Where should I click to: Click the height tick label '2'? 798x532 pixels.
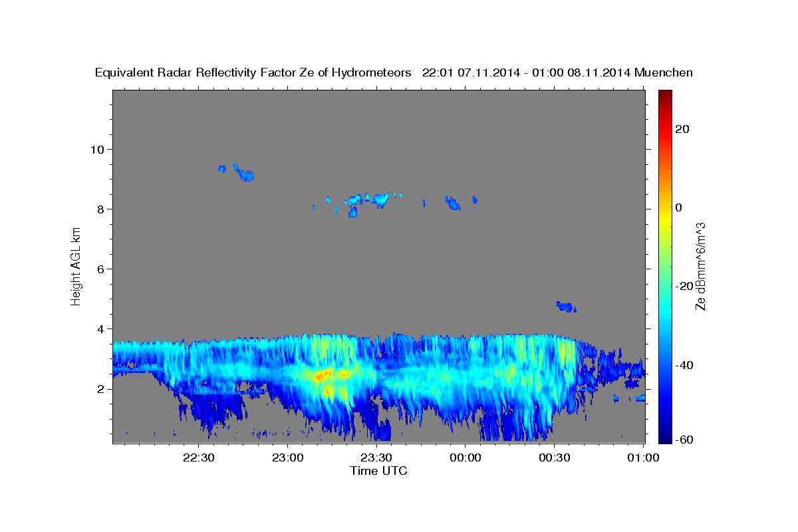coord(102,388)
